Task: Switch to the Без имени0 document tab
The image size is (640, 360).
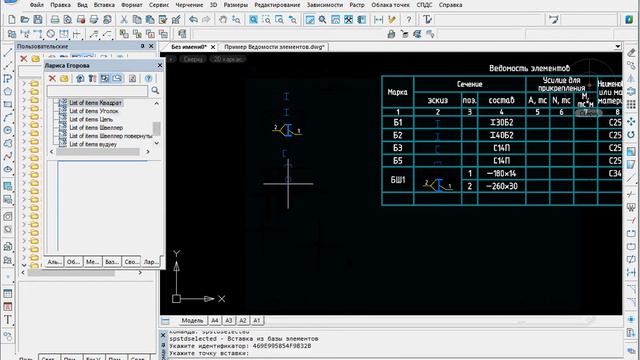Action: pos(189,47)
